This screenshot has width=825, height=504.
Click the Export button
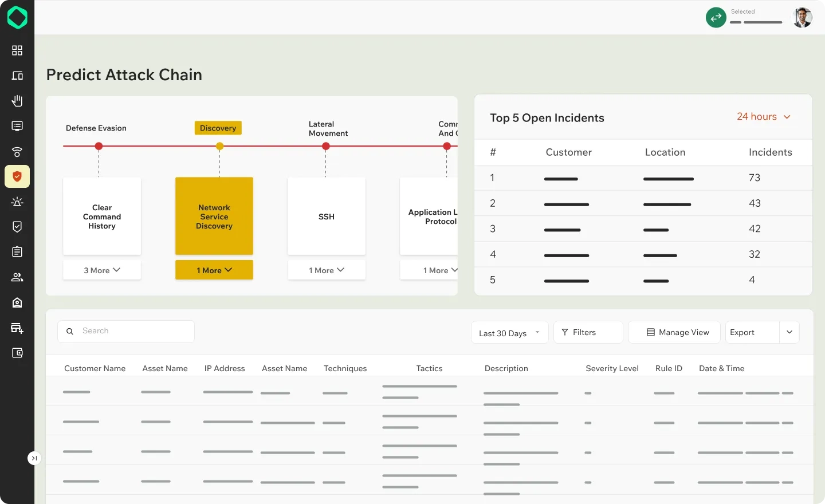click(752, 333)
